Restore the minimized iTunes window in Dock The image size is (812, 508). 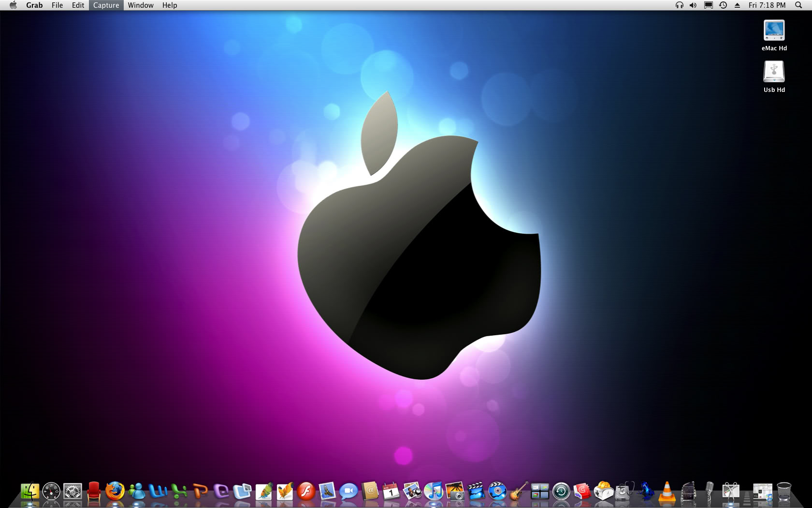click(x=763, y=492)
